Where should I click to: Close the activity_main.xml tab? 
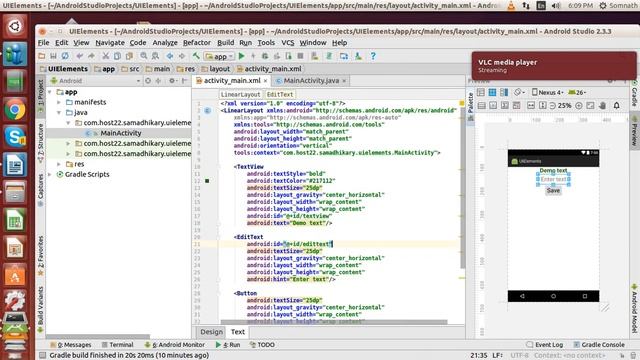[265, 81]
